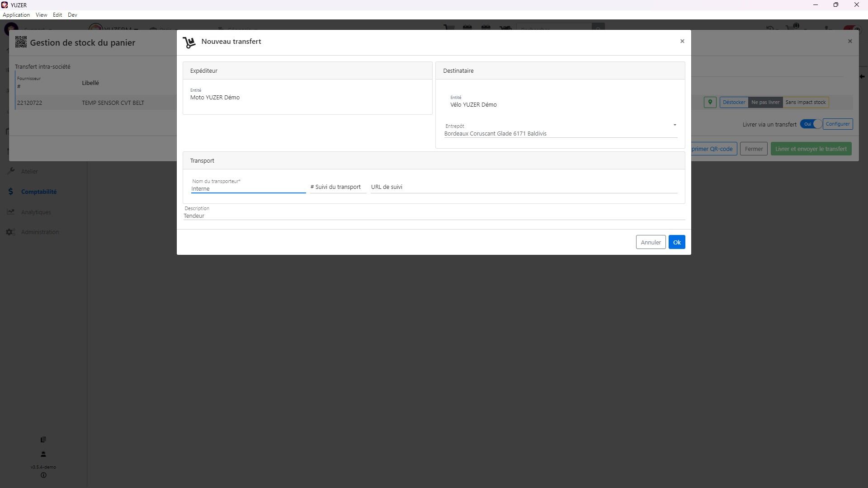Viewport: 868px width, 488px height.
Task: Open the View menu
Action: [41, 15]
